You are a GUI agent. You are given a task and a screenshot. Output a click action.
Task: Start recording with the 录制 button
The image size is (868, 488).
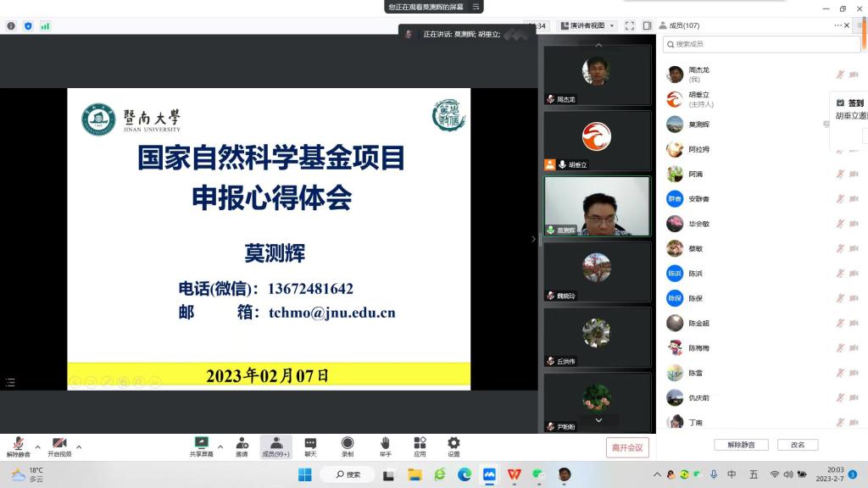[348, 446]
